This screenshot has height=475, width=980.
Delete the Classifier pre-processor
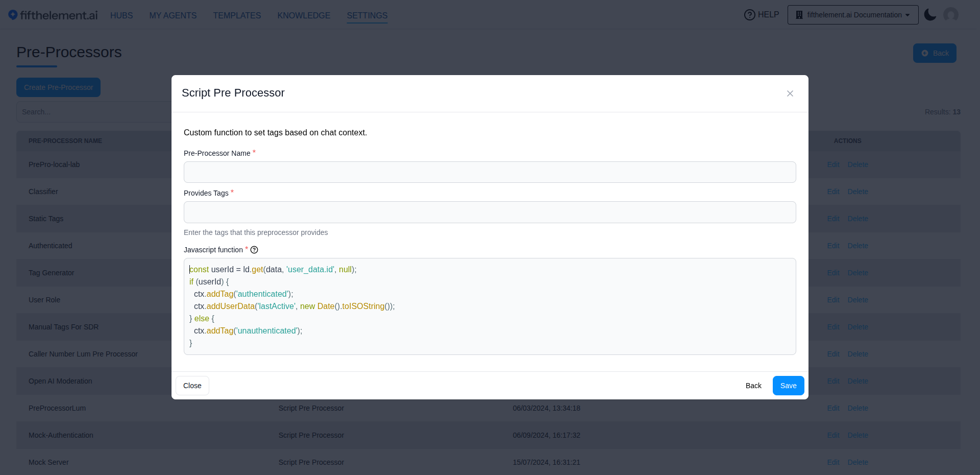(x=858, y=192)
